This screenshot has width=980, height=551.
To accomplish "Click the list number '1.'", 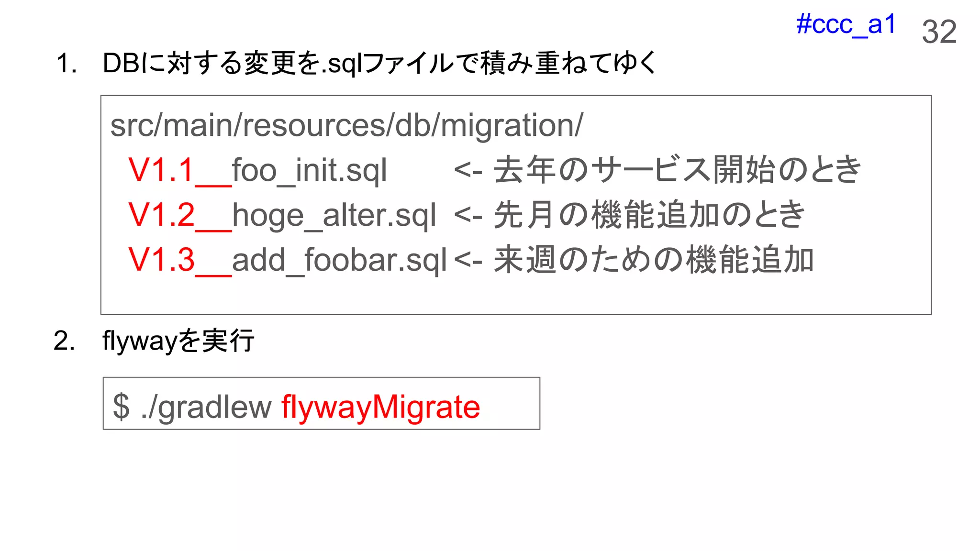I will point(66,64).
